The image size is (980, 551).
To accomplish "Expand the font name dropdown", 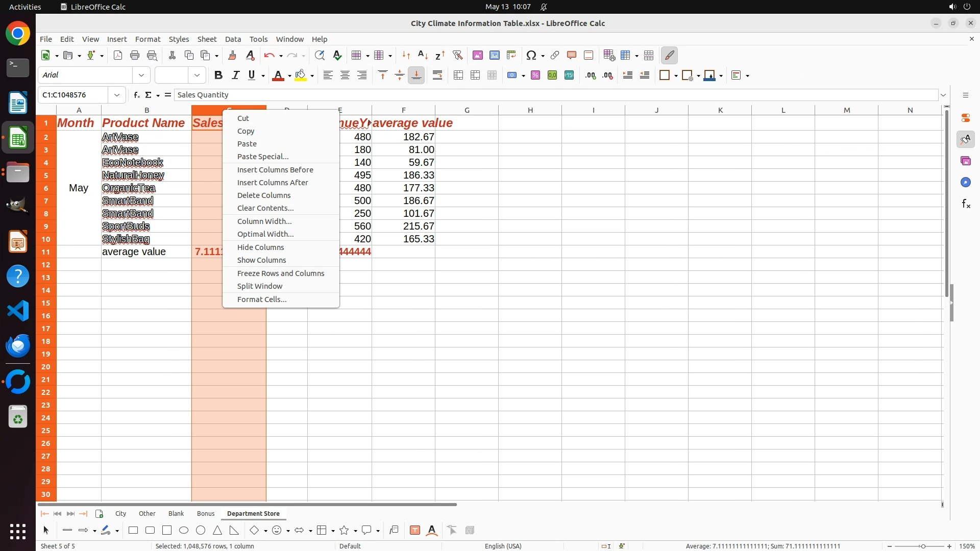I will [x=141, y=76].
